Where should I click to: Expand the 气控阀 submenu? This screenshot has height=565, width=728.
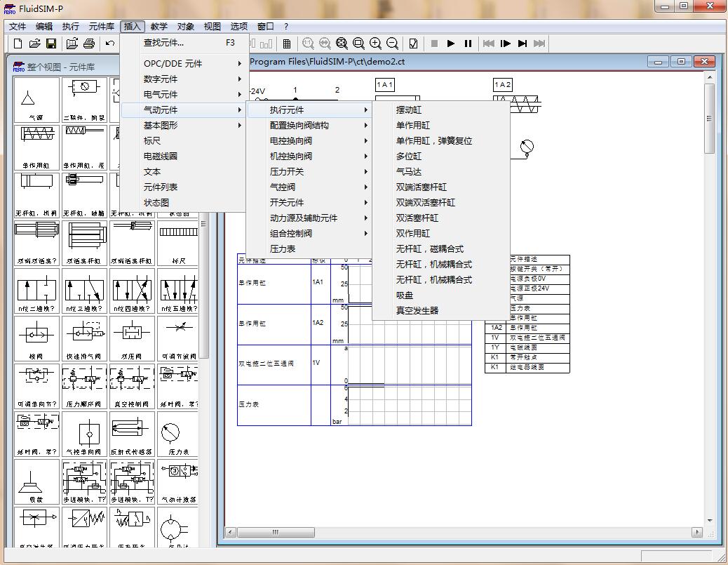309,187
